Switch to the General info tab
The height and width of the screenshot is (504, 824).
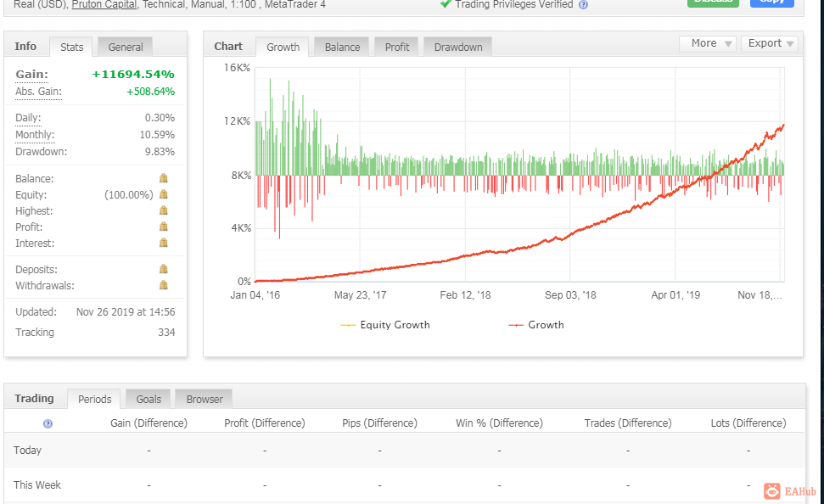125,47
